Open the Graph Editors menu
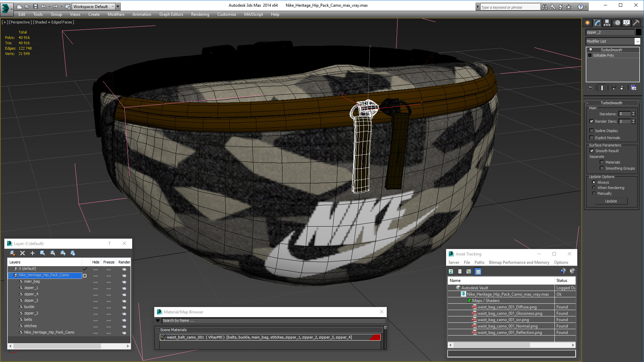The height and width of the screenshot is (362, 644). 171,14
